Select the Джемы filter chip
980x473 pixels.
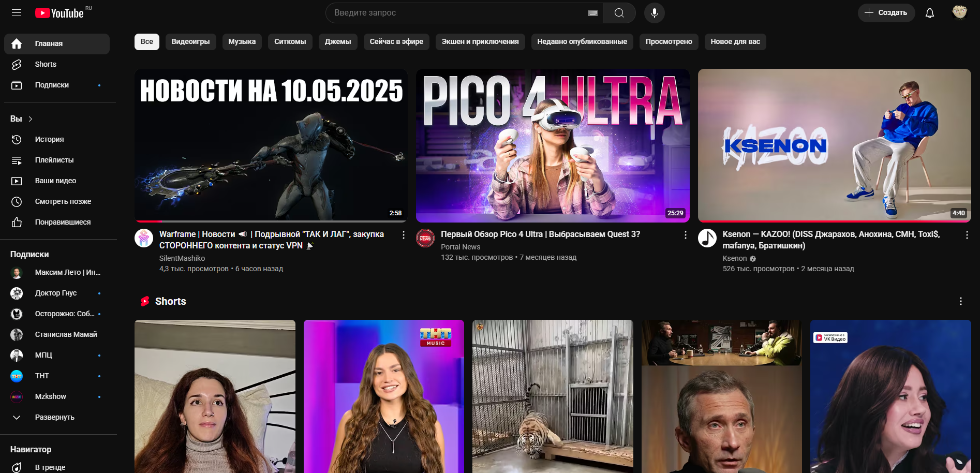(x=338, y=41)
